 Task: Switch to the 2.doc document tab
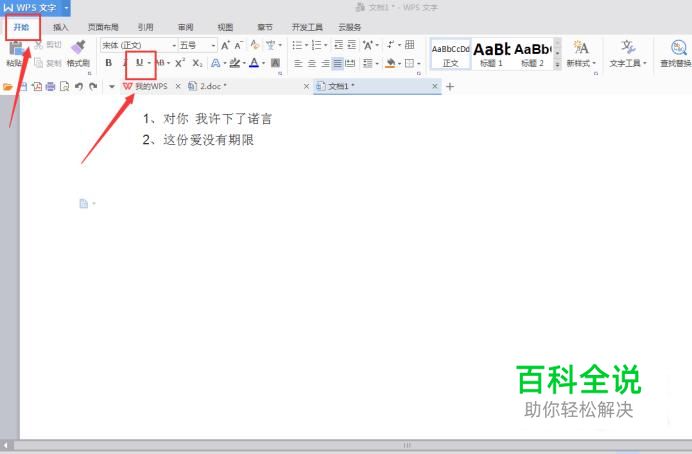pyautogui.click(x=248, y=86)
